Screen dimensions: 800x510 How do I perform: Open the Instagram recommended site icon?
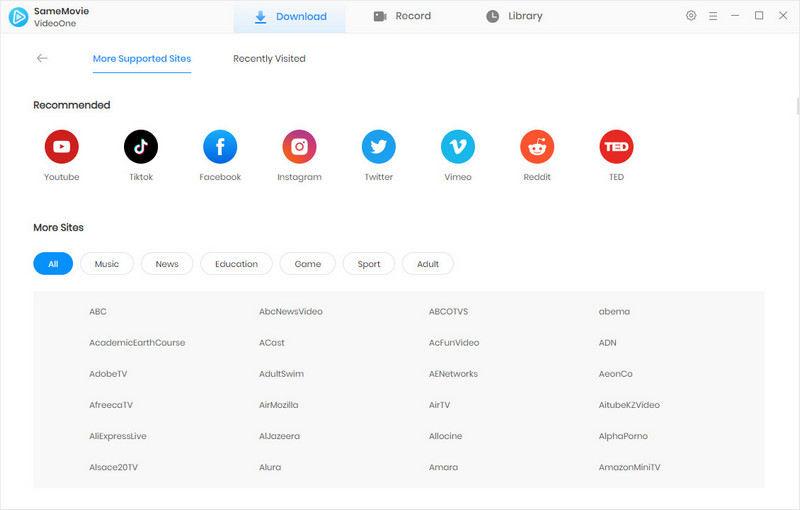[x=299, y=147]
